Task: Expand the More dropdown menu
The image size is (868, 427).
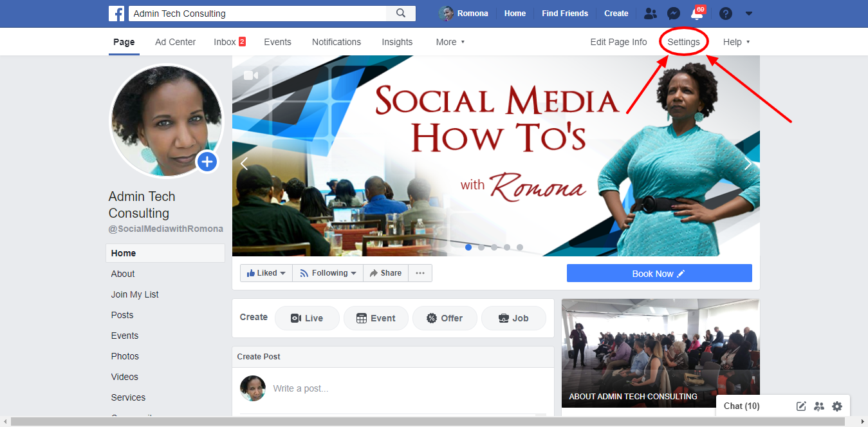Action: (x=450, y=42)
